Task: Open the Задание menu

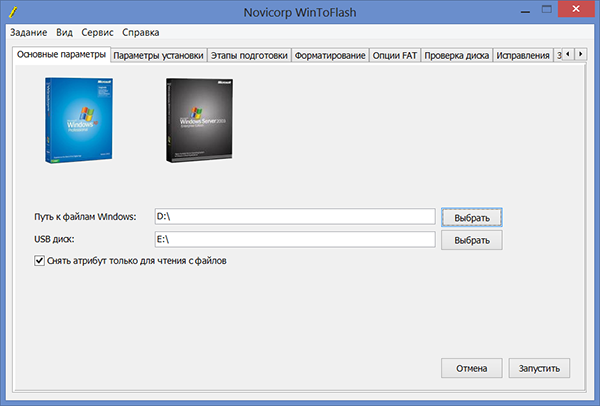Action: pyautogui.click(x=28, y=33)
